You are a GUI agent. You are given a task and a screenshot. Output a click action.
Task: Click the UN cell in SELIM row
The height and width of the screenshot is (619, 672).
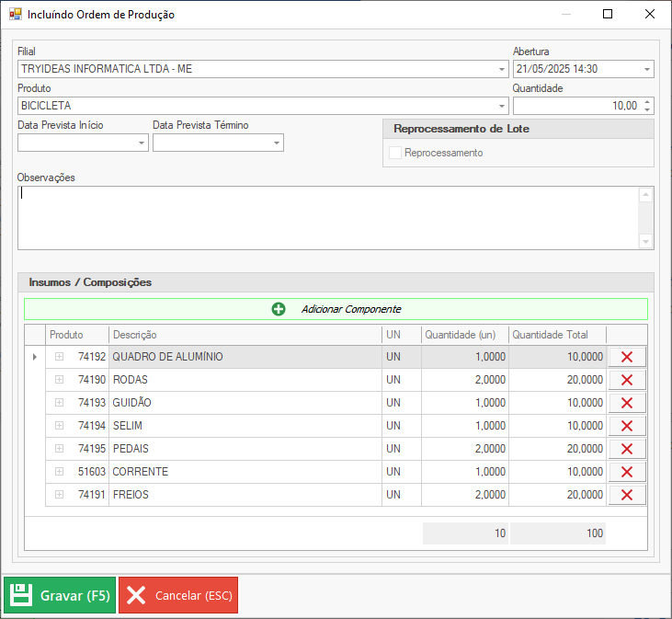click(402, 426)
